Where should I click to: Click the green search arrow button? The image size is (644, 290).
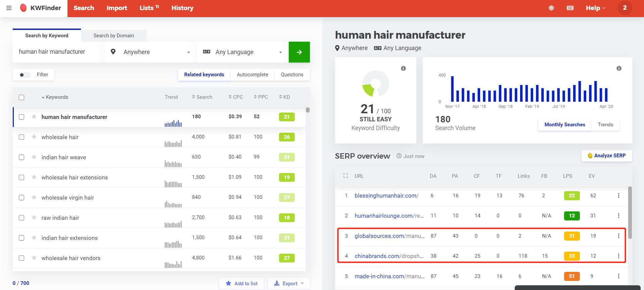[299, 52]
